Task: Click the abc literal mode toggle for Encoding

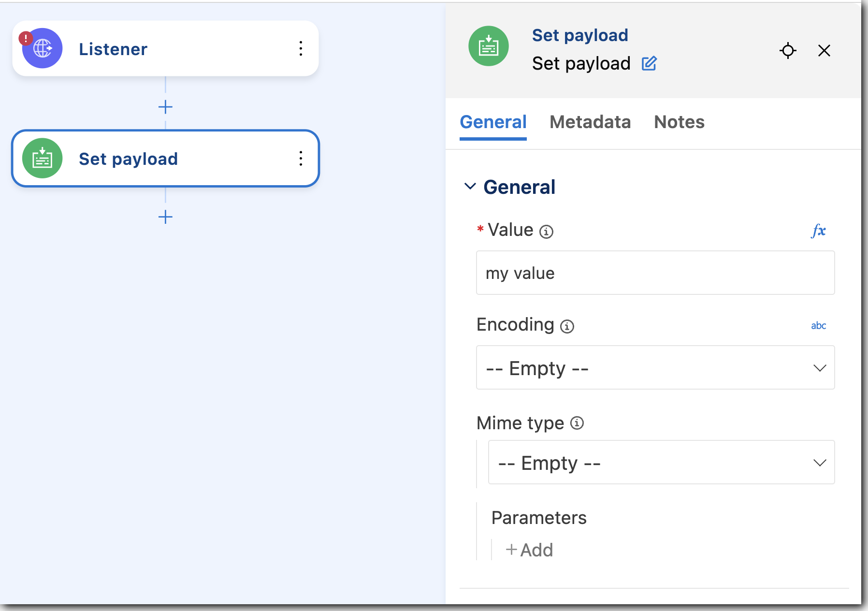Action: click(x=819, y=325)
